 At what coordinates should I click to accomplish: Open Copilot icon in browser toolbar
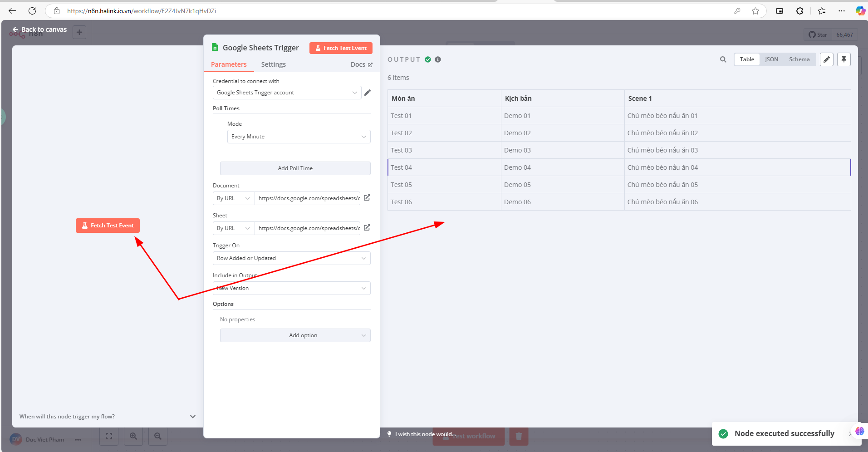(x=860, y=11)
